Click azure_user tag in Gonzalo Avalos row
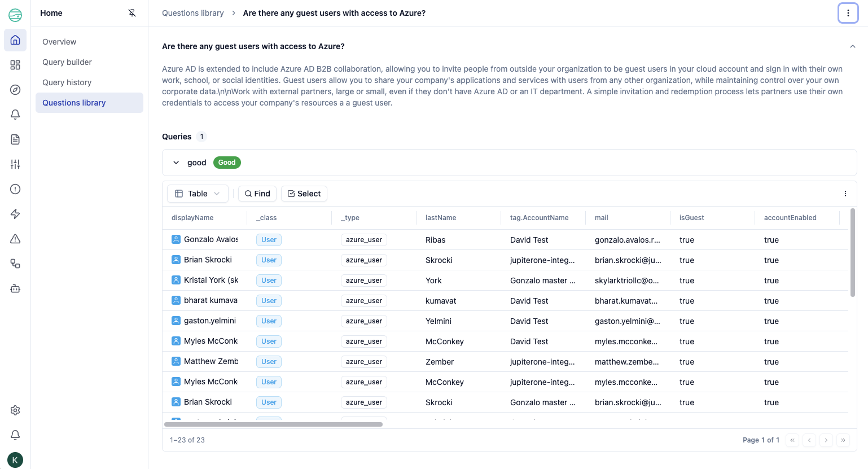 point(364,240)
